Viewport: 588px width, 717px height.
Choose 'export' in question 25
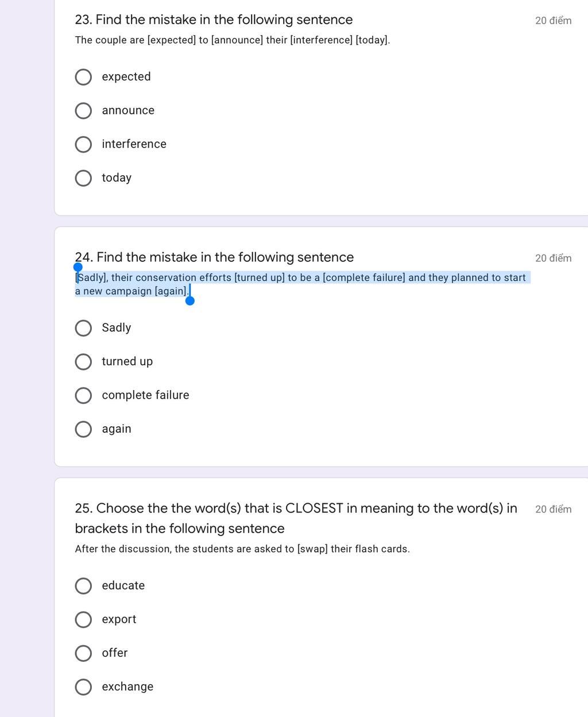tap(83, 619)
